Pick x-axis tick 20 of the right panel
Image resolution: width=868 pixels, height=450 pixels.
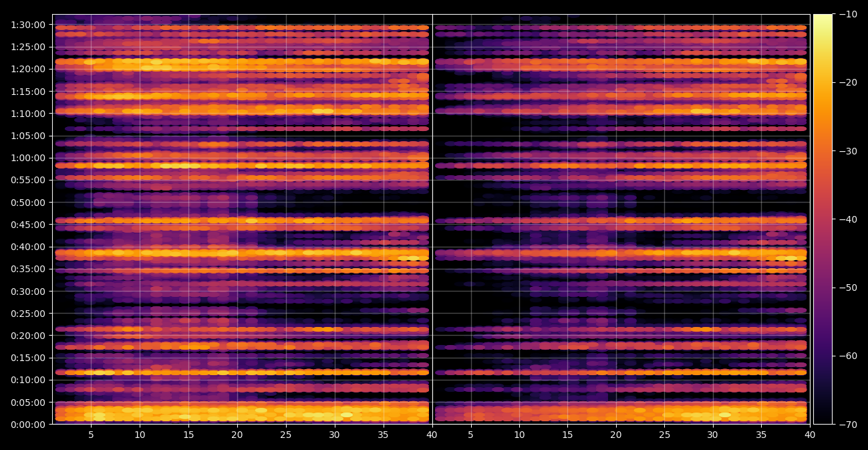[x=616, y=435]
